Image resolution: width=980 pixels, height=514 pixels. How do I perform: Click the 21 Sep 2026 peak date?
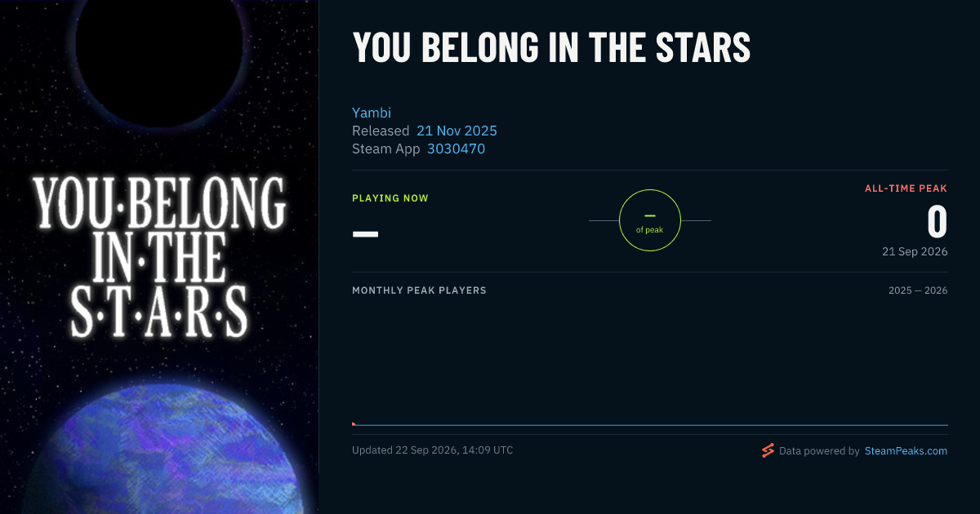point(915,251)
